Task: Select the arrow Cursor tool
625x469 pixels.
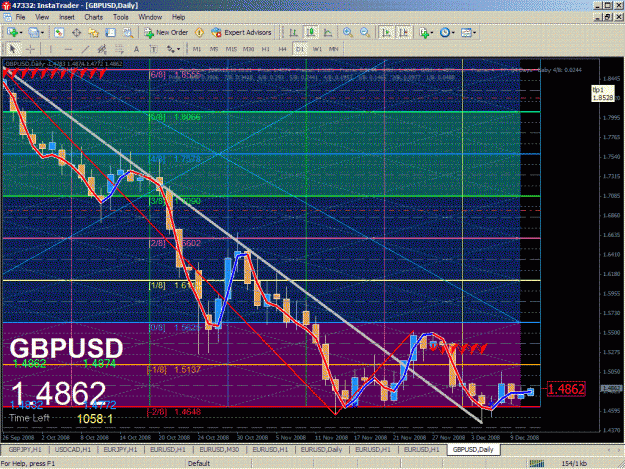Action: point(12,49)
